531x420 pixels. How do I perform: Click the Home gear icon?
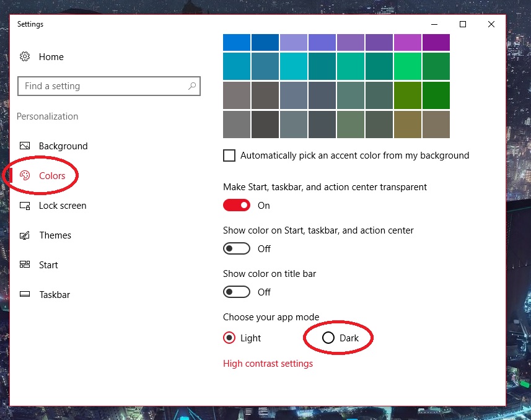(25, 56)
